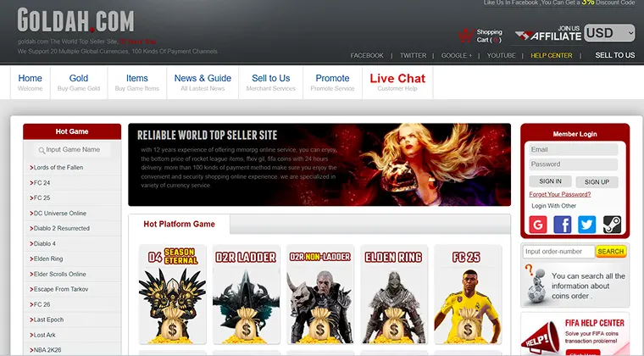
Task: Log in with Steam icon
Action: pyautogui.click(x=612, y=225)
